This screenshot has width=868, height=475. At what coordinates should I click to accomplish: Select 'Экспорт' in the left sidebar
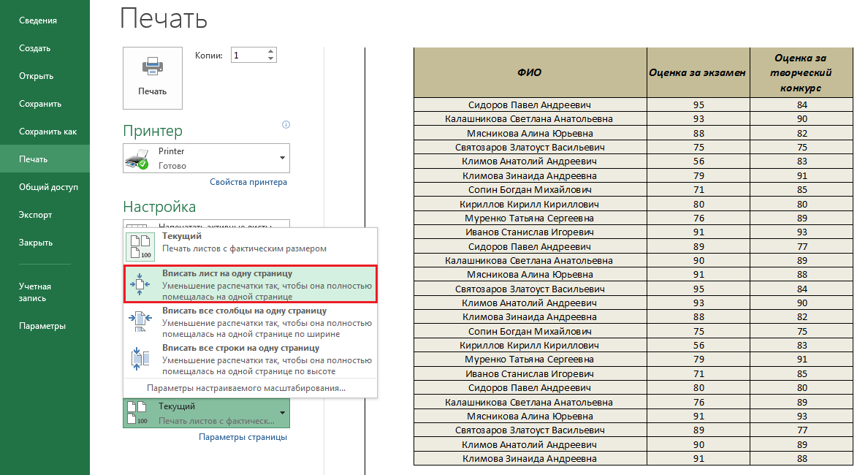coord(35,215)
